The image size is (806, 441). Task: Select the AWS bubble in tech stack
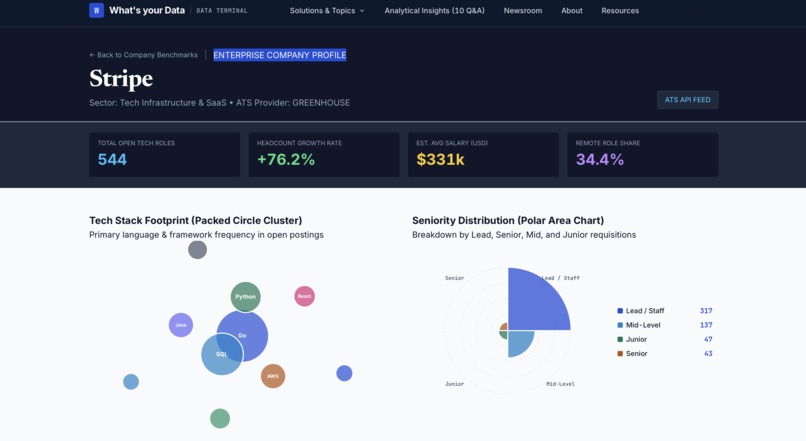[273, 376]
